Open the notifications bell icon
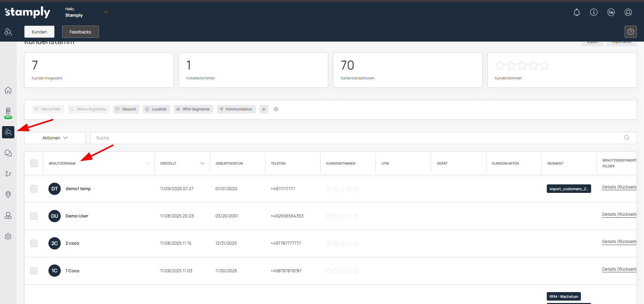644x304 pixels. coord(576,13)
